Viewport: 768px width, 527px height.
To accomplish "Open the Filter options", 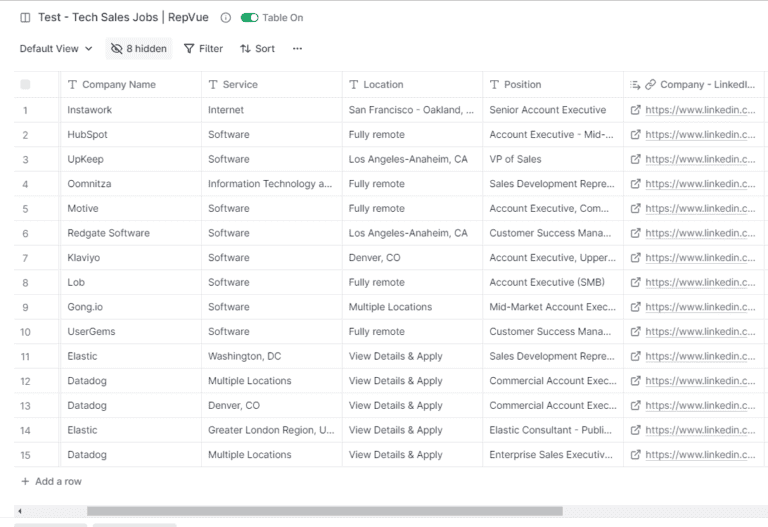I will (203, 49).
